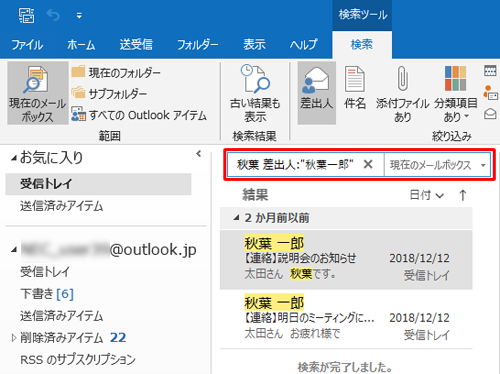Collapse the 2 か月前以前 group

[x=236, y=218]
